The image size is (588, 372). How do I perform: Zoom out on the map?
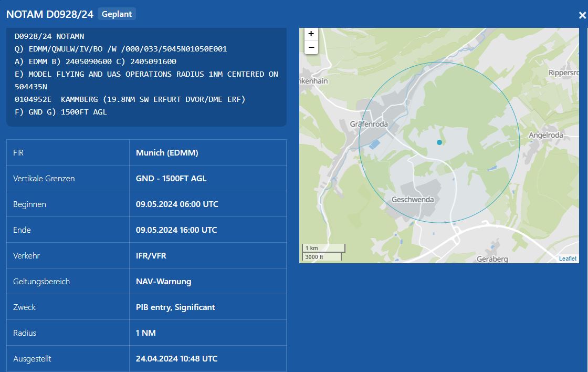click(311, 47)
